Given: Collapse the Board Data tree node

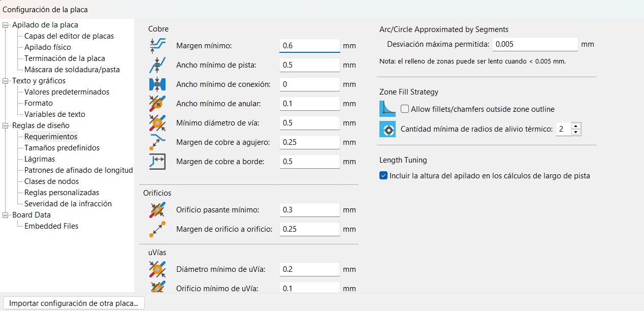Looking at the screenshot, I should 6,215.
